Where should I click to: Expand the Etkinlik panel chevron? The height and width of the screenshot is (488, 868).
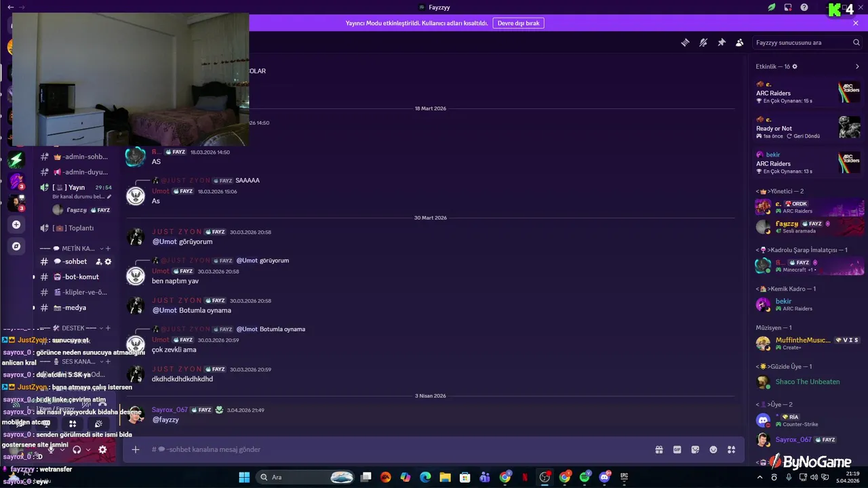click(x=857, y=66)
